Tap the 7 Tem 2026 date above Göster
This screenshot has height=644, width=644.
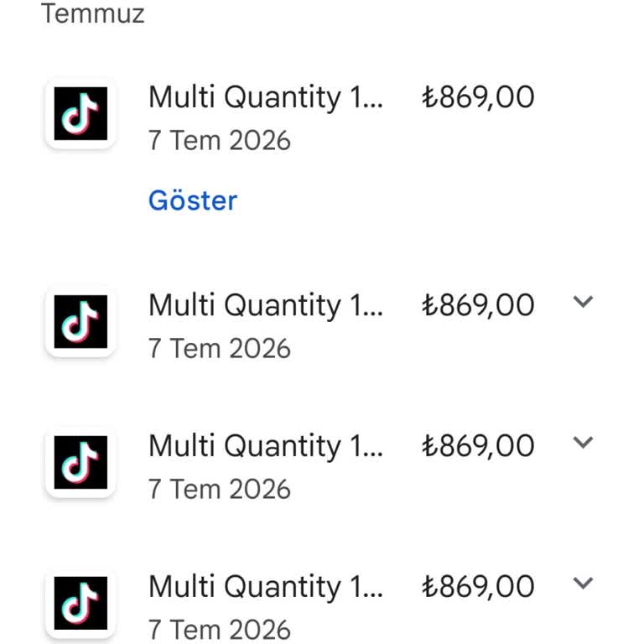pyautogui.click(x=220, y=141)
